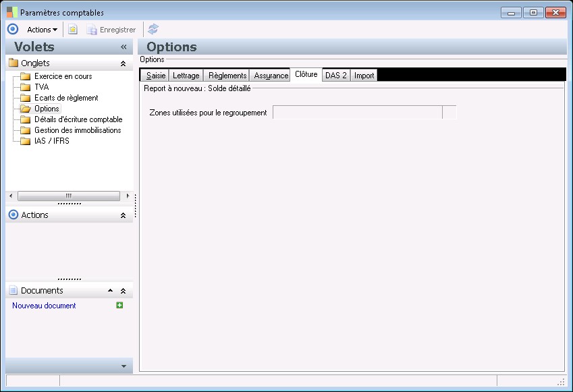573x392 pixels.
Task: Click the folder icon beside TVA
Action: point(25,87)
